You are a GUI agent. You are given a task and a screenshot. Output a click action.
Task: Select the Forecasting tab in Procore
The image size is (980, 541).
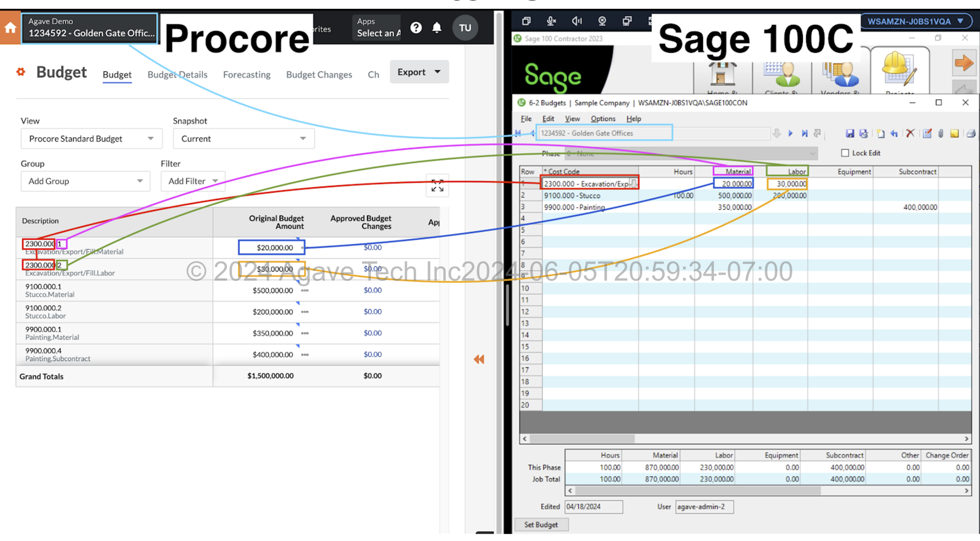tap(248, 74)
